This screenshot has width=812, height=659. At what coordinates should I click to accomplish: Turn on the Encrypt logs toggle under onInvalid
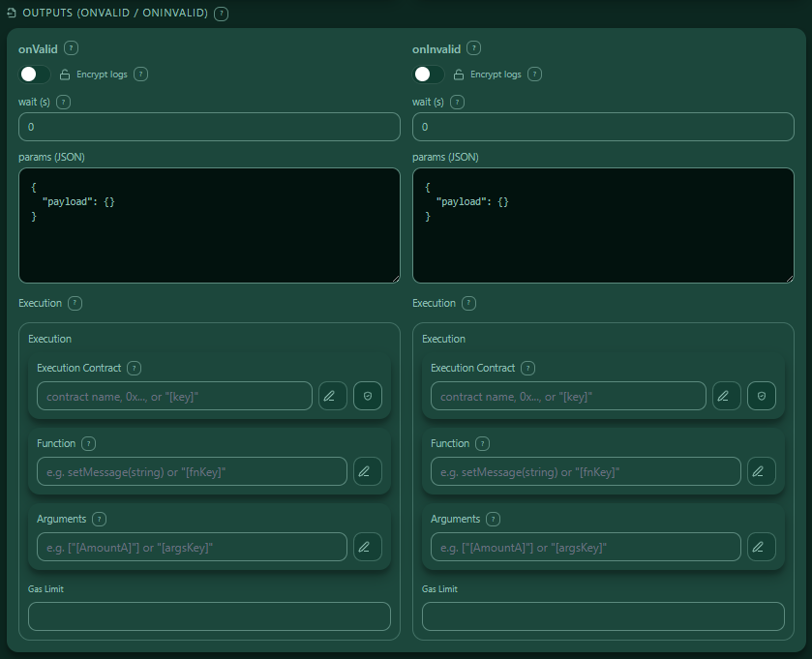(429, 74)
